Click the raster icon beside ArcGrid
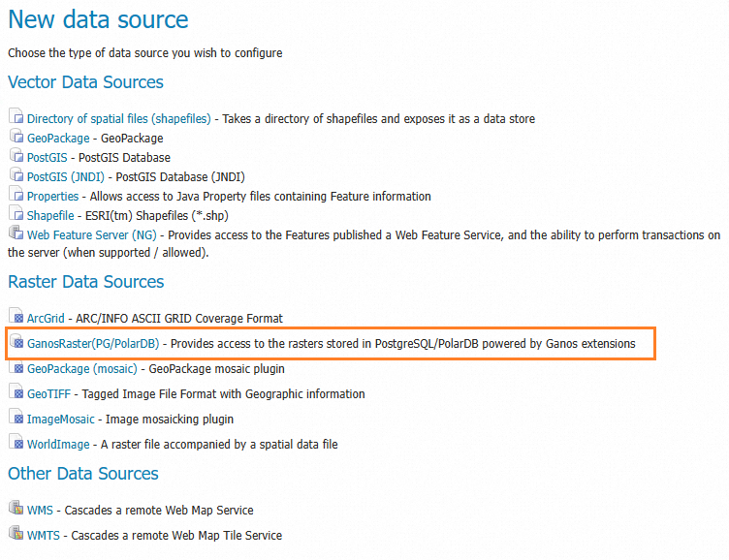This screenshot has height=560, width=729. pyautogui.click(x=16, y=317)
